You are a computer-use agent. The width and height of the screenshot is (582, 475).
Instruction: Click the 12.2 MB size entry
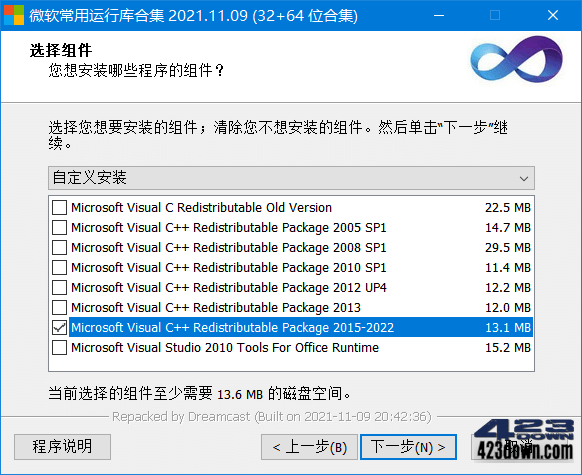coord(508,288)
